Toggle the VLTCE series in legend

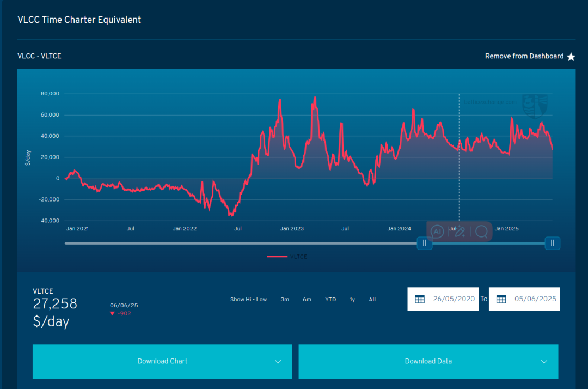[x=287, y=257]
